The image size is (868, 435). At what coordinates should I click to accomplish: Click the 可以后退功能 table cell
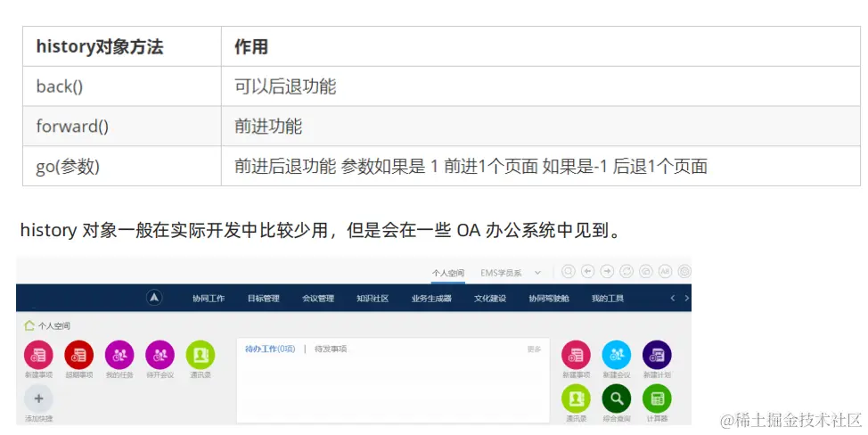(x=541, y=86)
